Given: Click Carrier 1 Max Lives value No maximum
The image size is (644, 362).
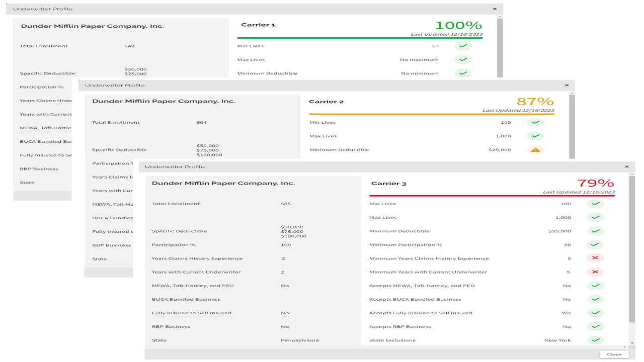Looking at the screenshot, I should click(420, 59).
